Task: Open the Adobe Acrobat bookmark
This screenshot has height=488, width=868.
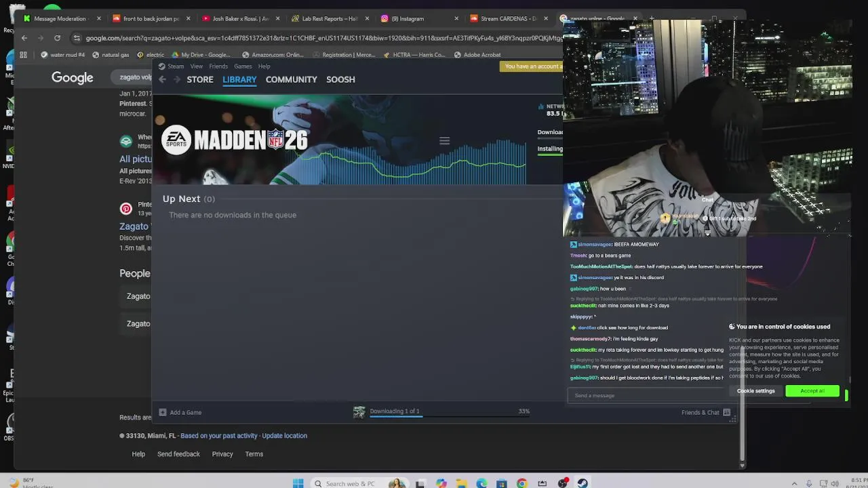Action: click(477, 55)
